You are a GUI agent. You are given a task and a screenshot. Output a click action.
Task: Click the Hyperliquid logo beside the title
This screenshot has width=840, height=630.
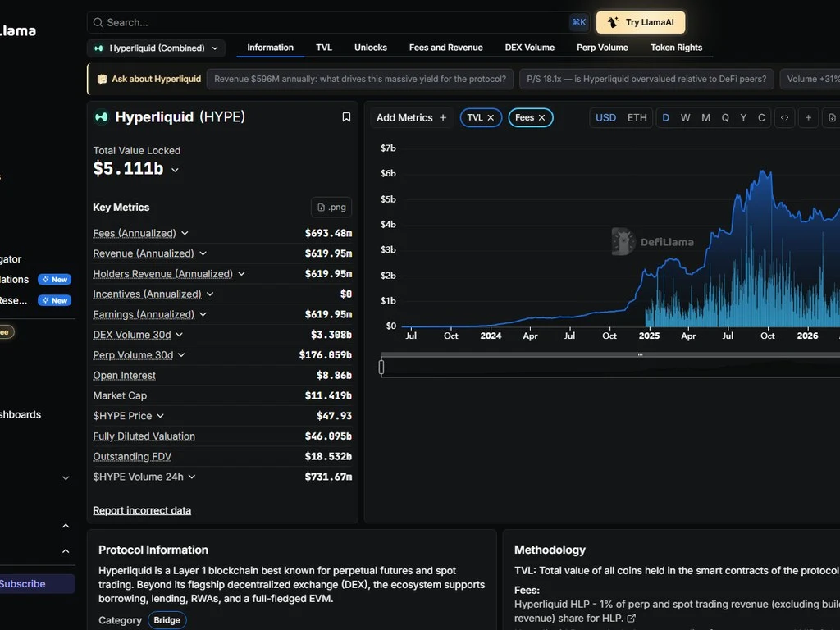coord(101,116)
